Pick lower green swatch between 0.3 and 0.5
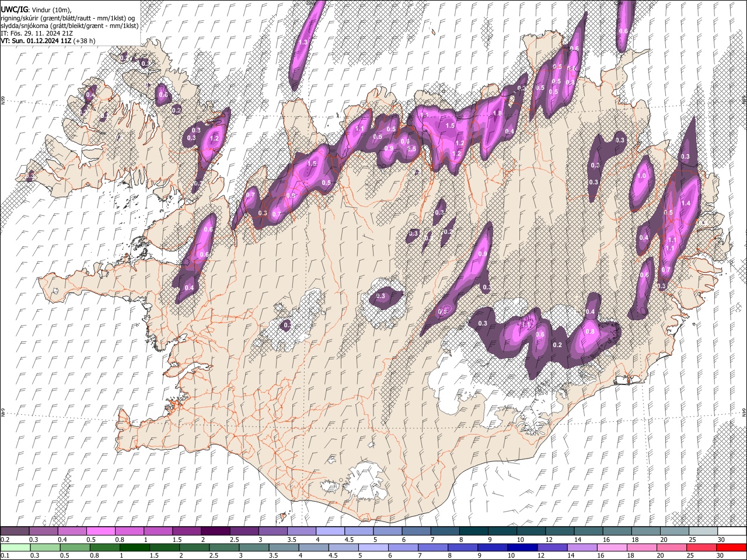747x560 pixels. pos(45,547)
